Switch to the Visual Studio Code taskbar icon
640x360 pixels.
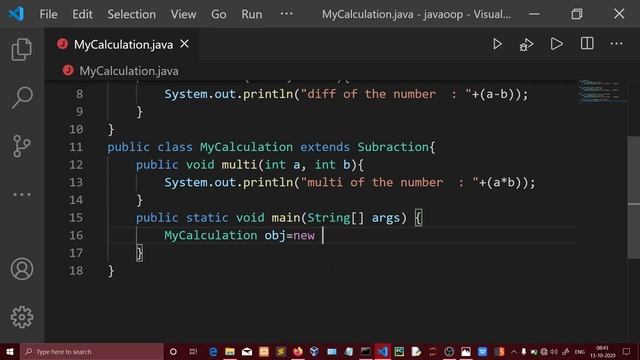tap(382, 351)
